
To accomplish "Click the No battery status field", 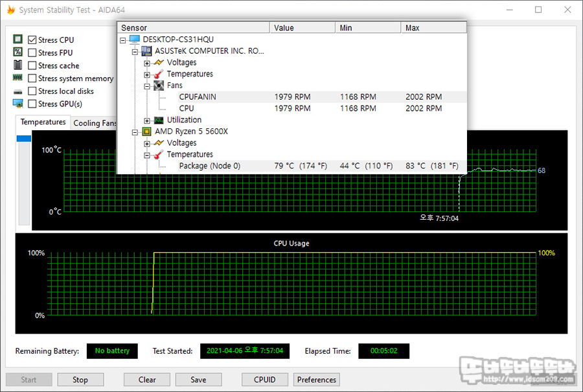I will tap(112, 351).
